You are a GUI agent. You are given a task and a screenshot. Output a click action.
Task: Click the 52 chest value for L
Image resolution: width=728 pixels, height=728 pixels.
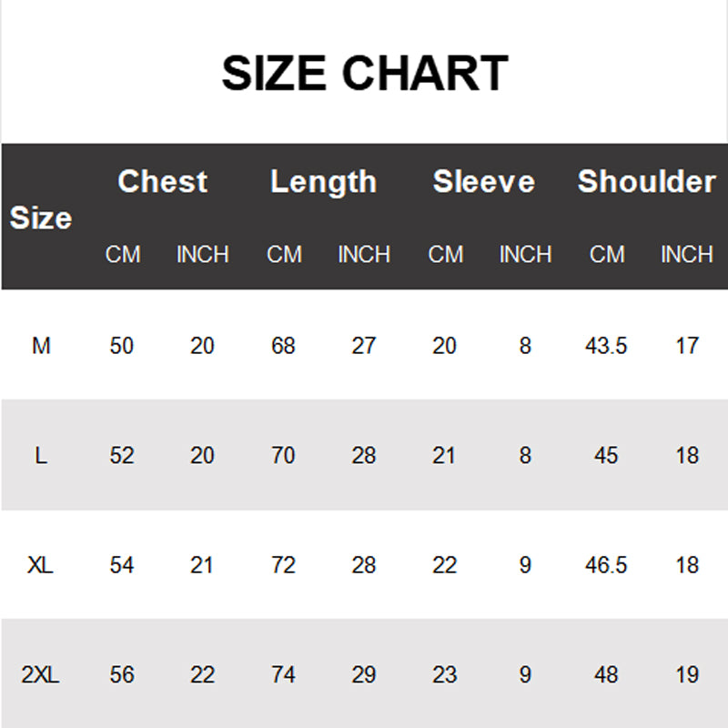tap(122, 455)
